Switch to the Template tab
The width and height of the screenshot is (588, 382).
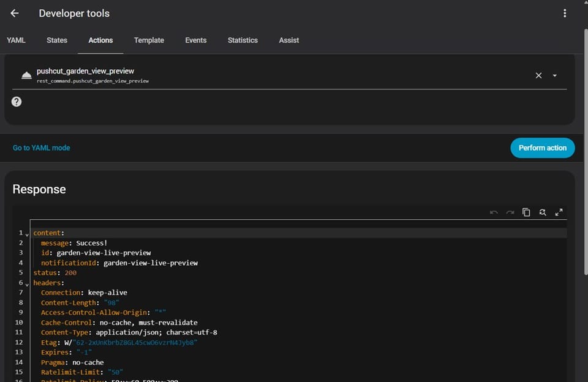pyautogui.click(x=148, y=40)
